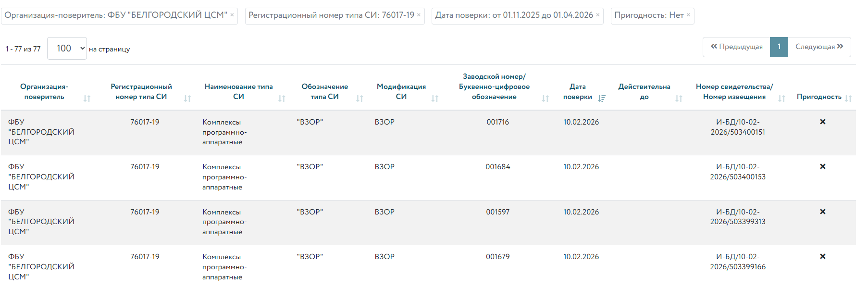Remove the Пригодность: Нет filter
This screenshot has width=868, height=289.
(688, 15)
